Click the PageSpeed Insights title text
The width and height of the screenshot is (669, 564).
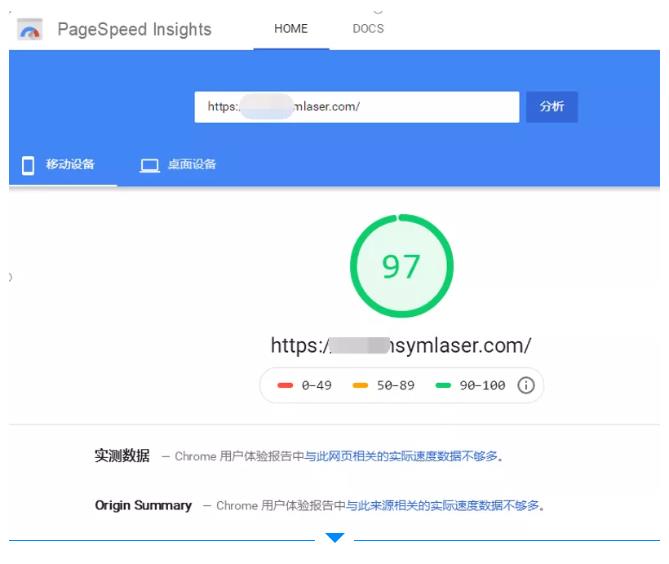click(134, 29)
